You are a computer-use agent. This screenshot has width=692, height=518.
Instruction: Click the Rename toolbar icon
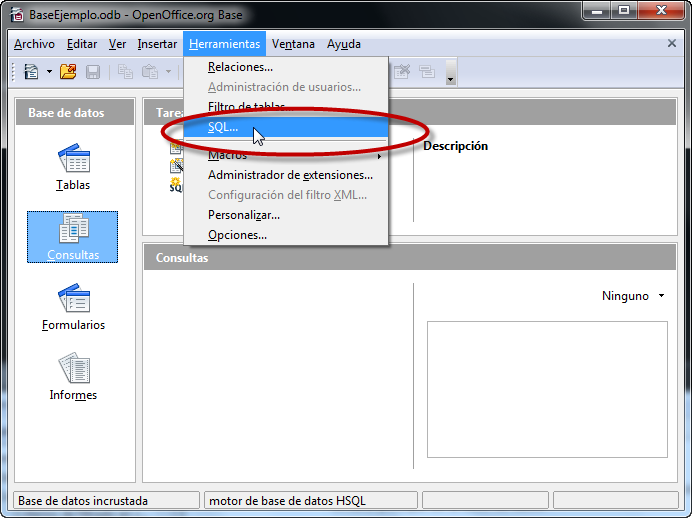(x=427, y=71)
